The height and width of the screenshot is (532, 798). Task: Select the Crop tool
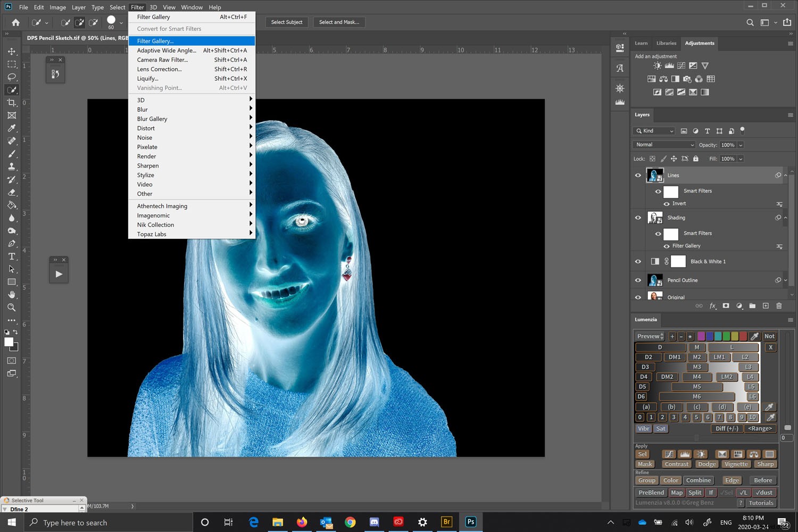click(x=12, y=103)
